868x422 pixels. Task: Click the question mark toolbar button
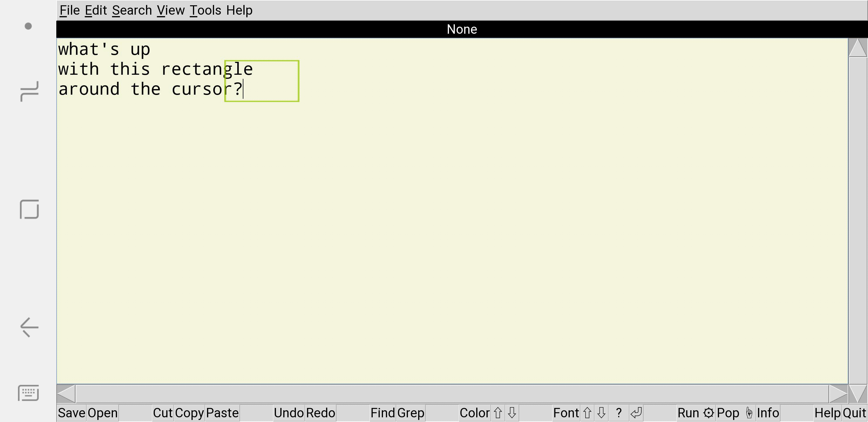tap(618, 413)
